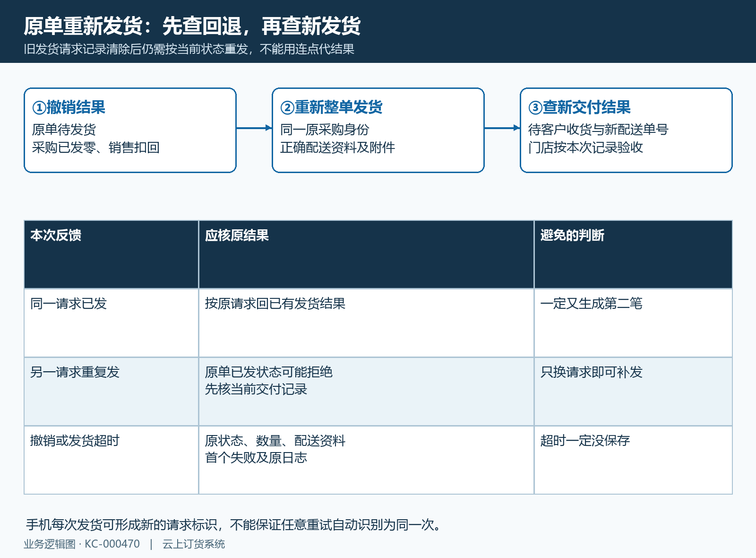This screenshot has height=558, width=756.
Task: Click the line 首个失败及原日志
Action: 256,458
